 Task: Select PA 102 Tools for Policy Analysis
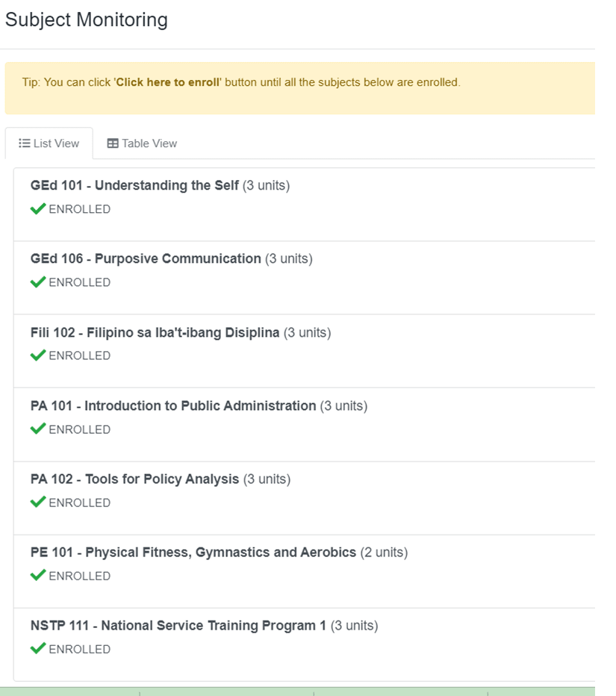point(134,479)
